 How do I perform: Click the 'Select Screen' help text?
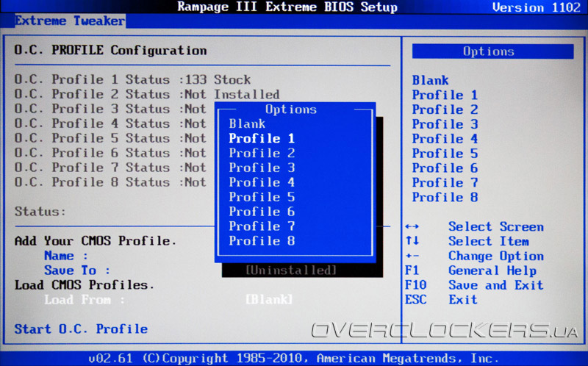[496, 226]
